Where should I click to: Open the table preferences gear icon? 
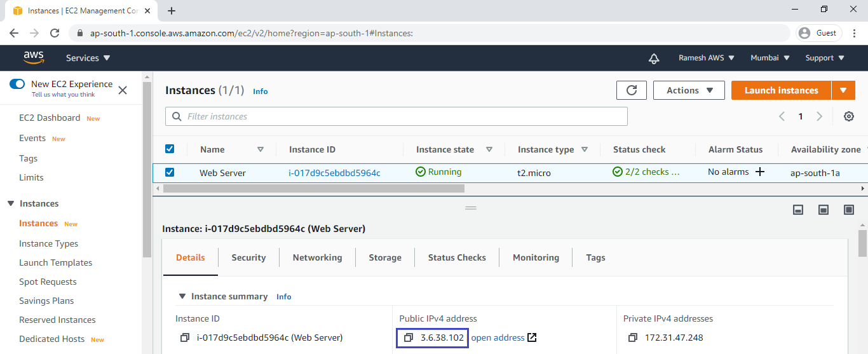pyautogui.click(x=849, y=116)
